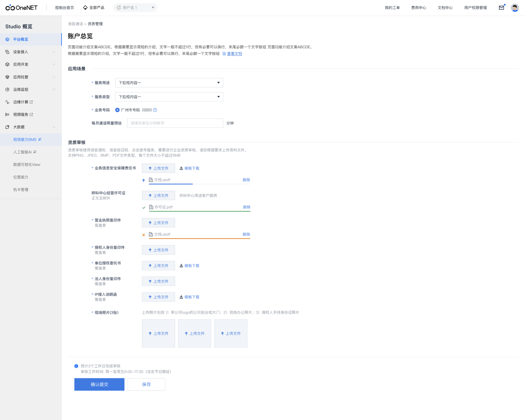Click the 全部产品 diamond icon
Screen dimensions: 525x420
point(85,8)
